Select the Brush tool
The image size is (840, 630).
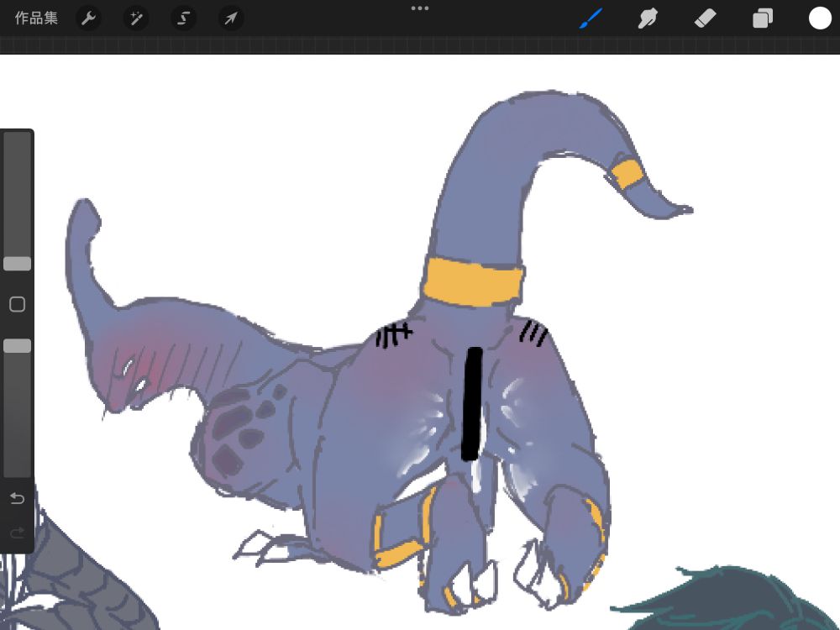(x=591, y=18)
